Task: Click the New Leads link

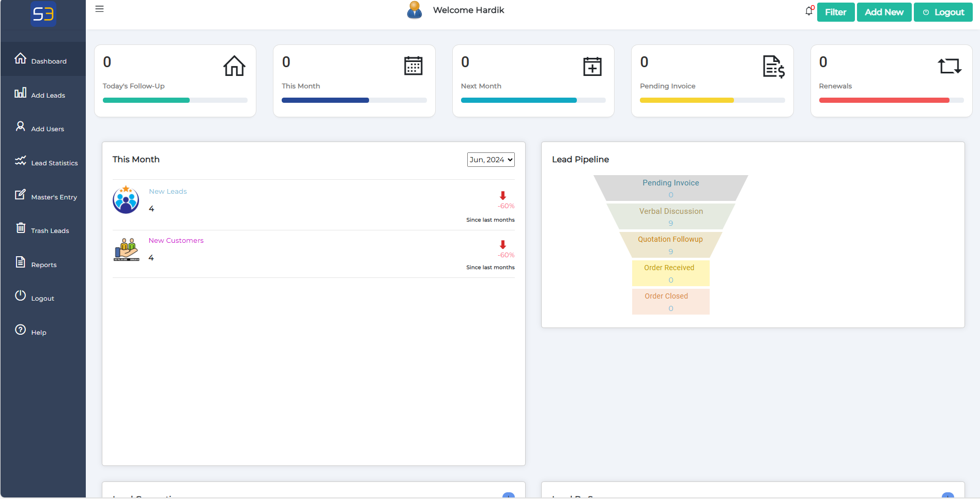Action: coord(168,191)
